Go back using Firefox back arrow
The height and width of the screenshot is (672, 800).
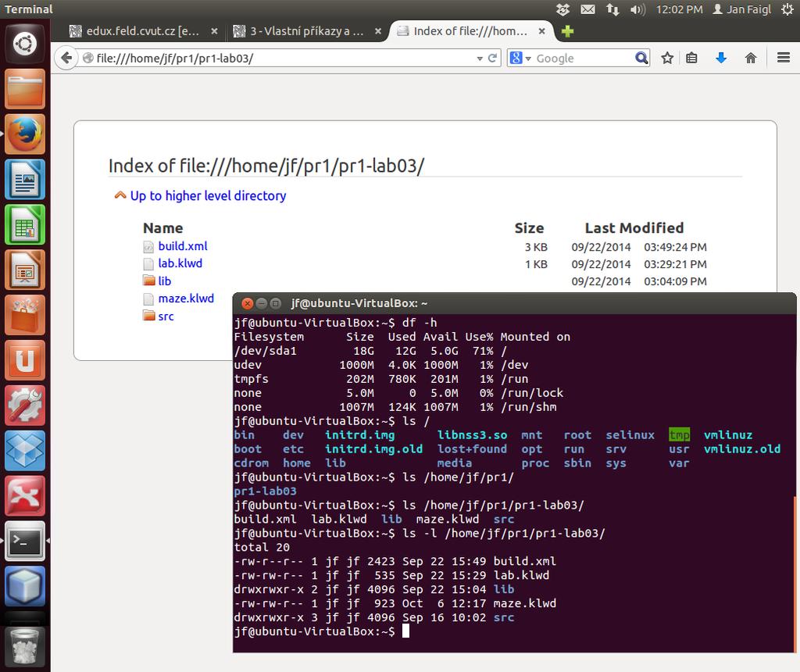point(66,58)
